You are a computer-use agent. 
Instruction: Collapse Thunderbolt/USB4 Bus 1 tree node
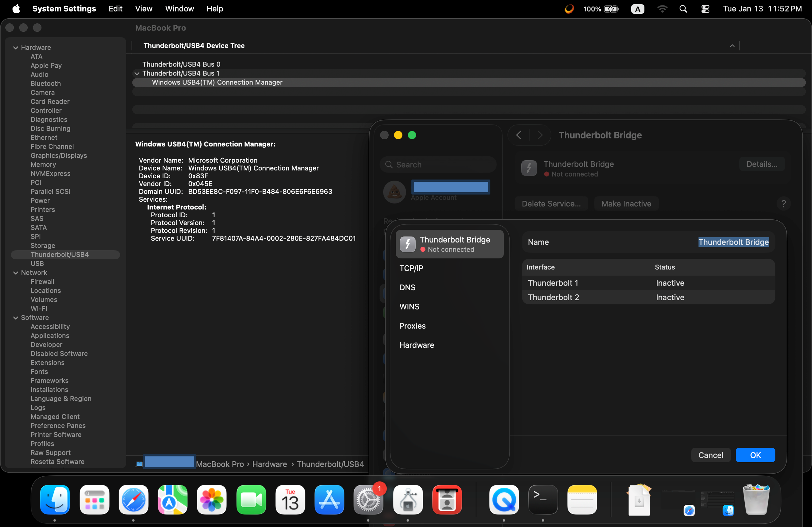pos(137,73)
